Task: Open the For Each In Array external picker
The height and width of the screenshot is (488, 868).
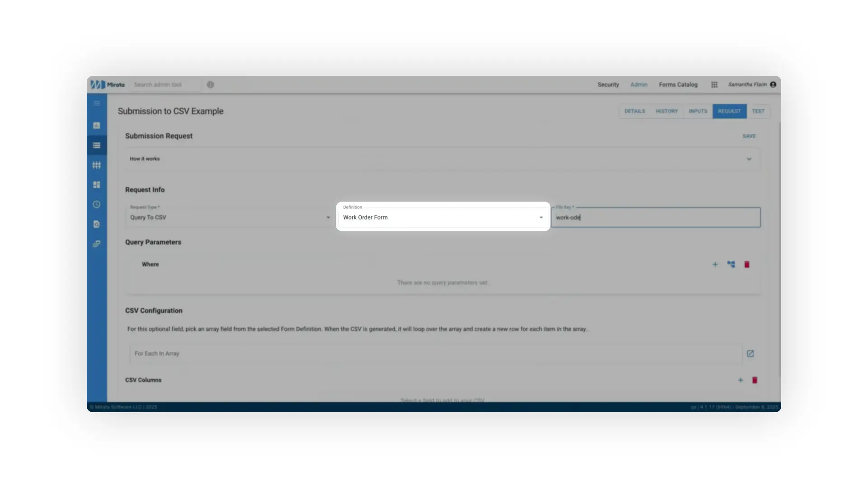Action: [750, 354]
